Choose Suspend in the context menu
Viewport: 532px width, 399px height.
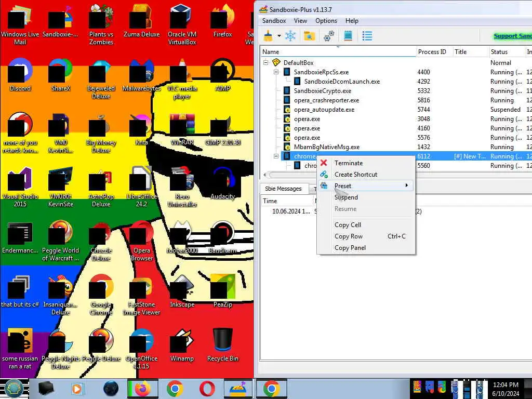pyautogui.click(x=366, y=197)
